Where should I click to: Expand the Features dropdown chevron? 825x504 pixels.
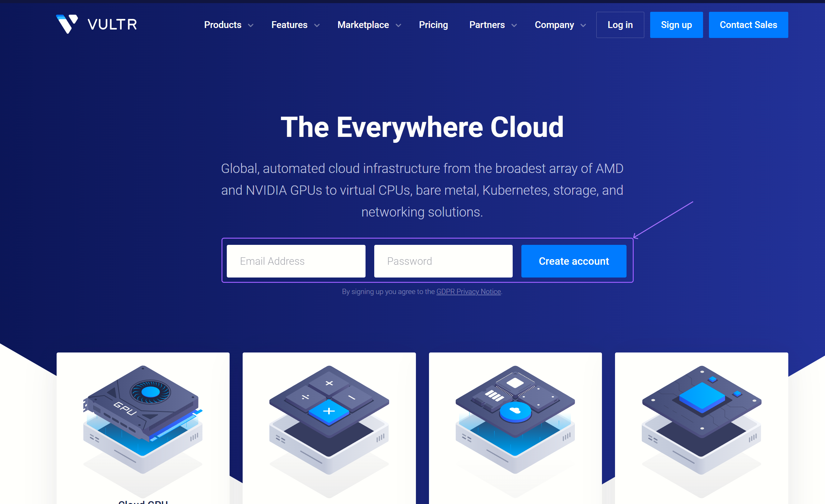point(317,26)
